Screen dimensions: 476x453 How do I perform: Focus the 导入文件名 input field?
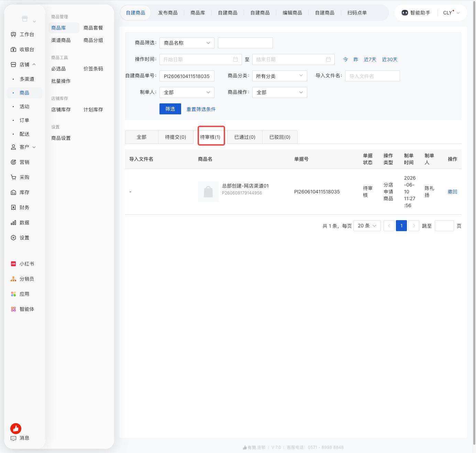click(x=373, y=76)
